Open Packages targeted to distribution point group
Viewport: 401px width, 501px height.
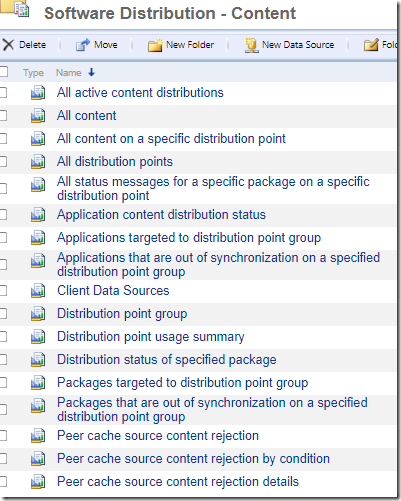coord(182,383)
